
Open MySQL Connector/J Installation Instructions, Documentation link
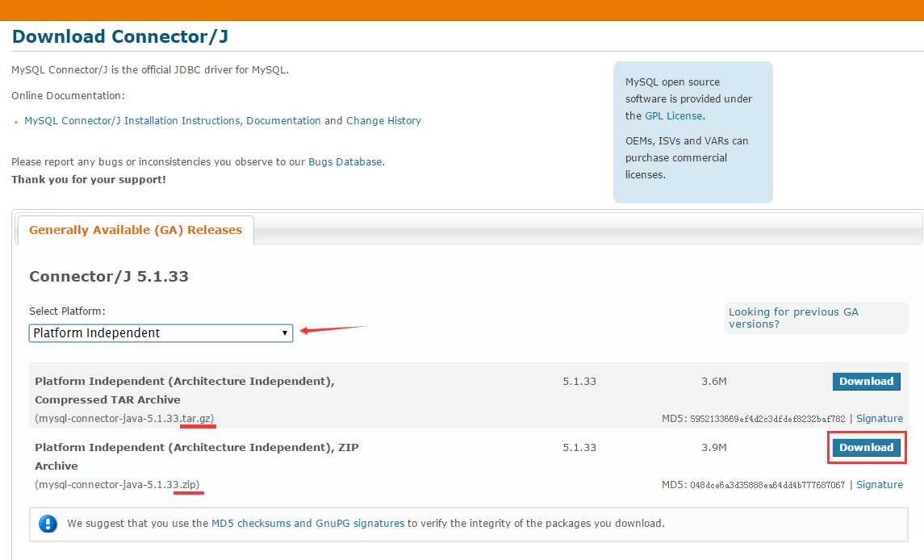click(173, 121)
